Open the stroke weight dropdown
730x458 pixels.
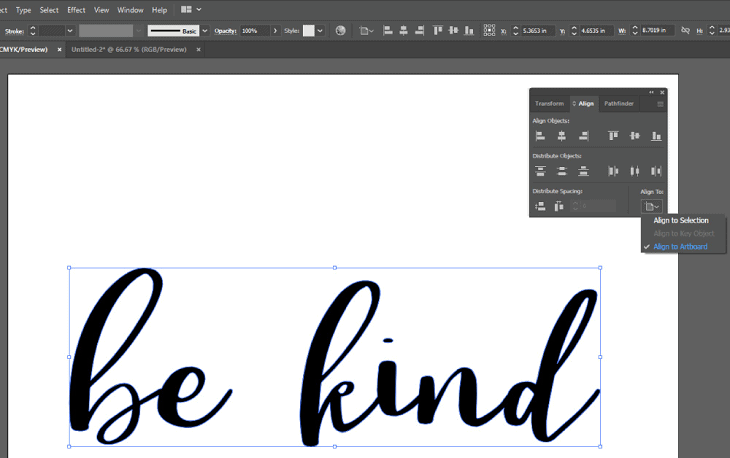[70, 31]
